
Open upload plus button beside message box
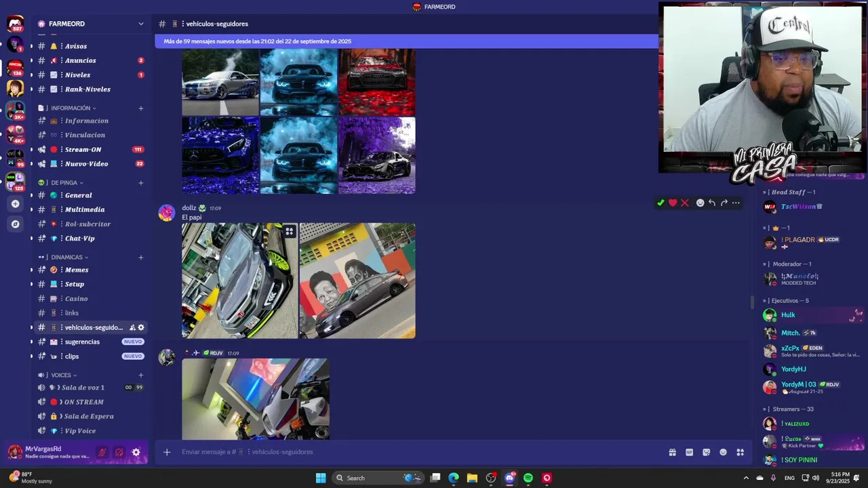click(167, 452)
